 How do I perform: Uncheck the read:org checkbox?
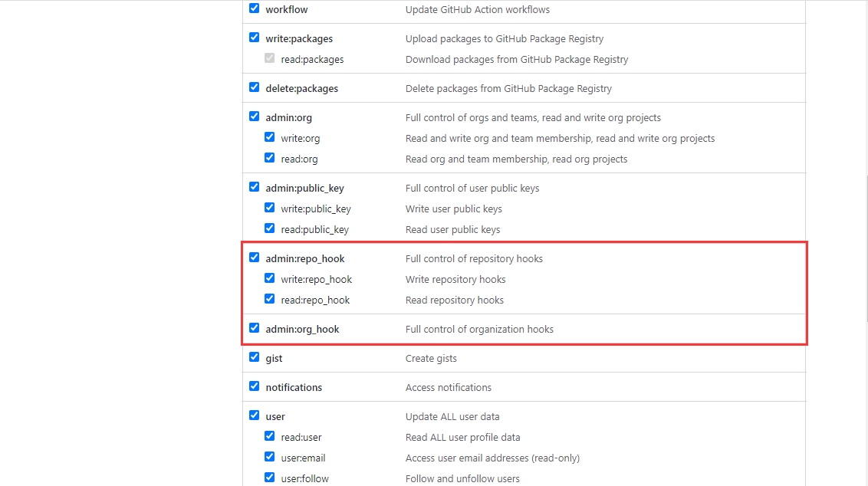point(269,158)
